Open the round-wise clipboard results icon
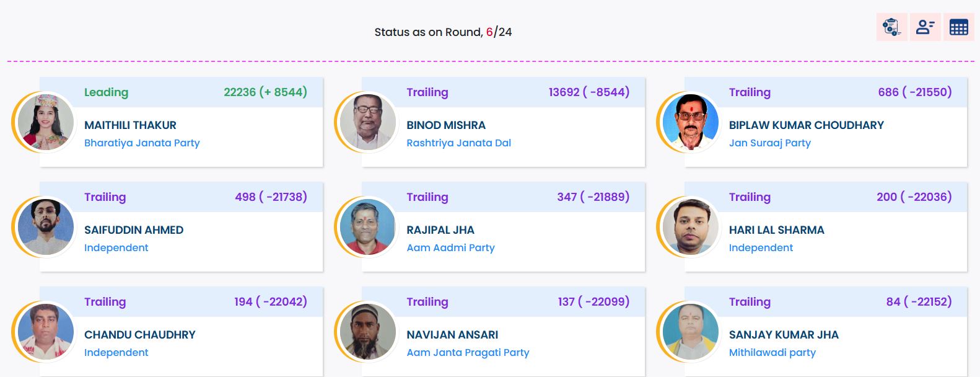Image resolution: width=980 pixels, height=377 pixels. coord(891,27)
